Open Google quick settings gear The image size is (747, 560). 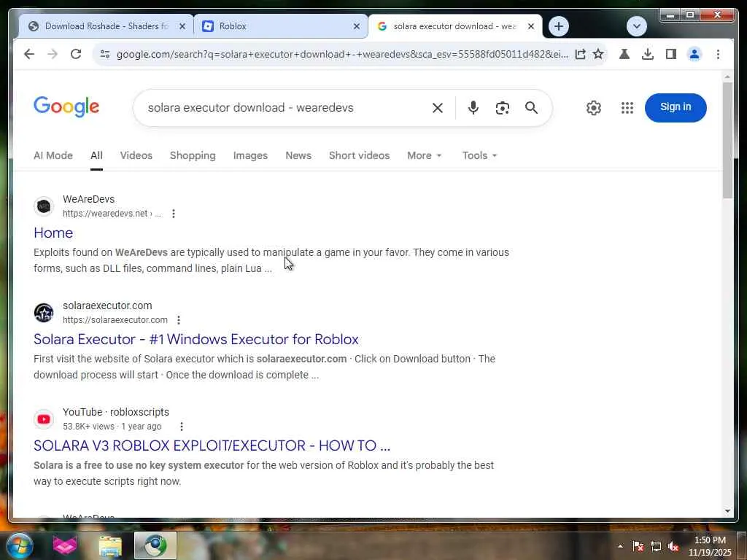pyautogui.click(x=594, y=108)
